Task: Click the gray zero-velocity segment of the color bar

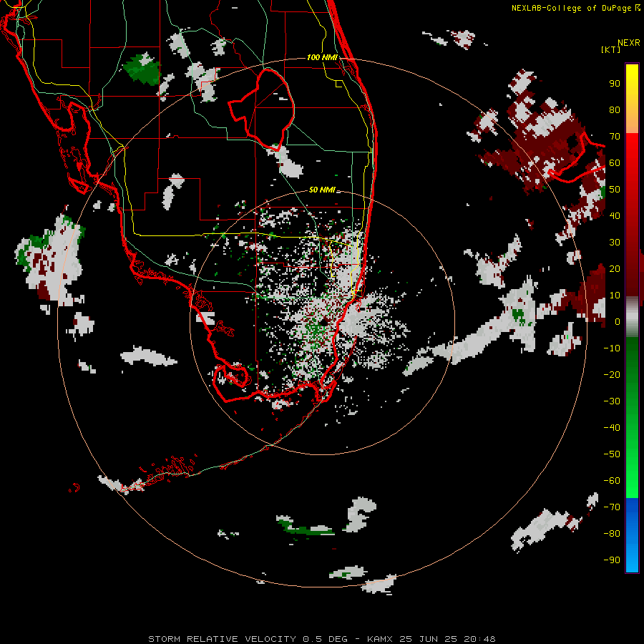Action: tap(632, 317)
